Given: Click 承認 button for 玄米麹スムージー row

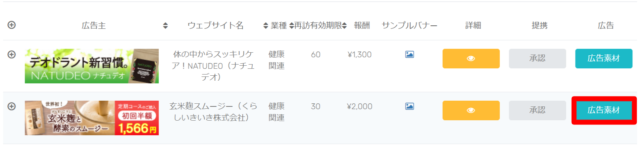Looking at the screenshot, I should tap(537, 110).
